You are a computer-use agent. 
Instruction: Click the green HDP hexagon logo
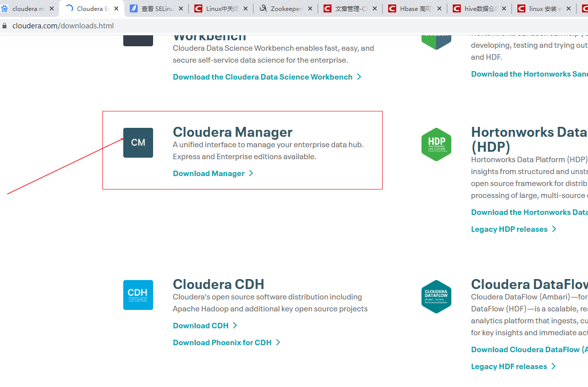[x=436, y=144]
